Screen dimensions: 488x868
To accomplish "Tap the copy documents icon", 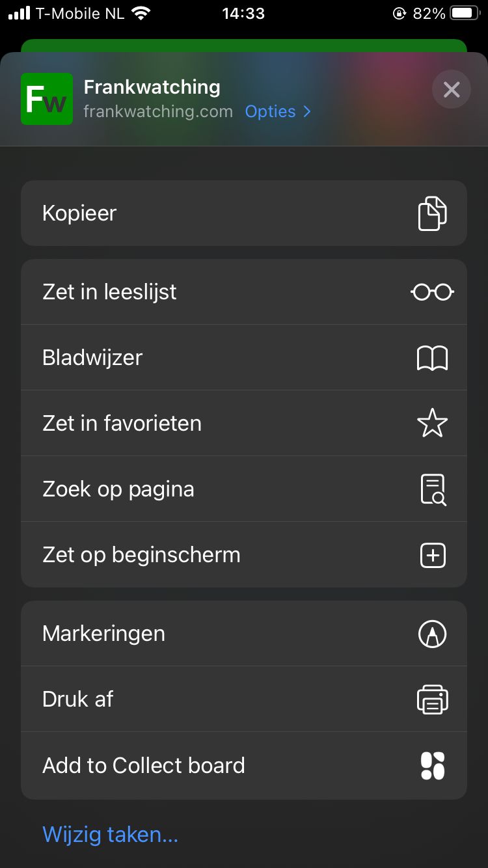I will (432, 213).
